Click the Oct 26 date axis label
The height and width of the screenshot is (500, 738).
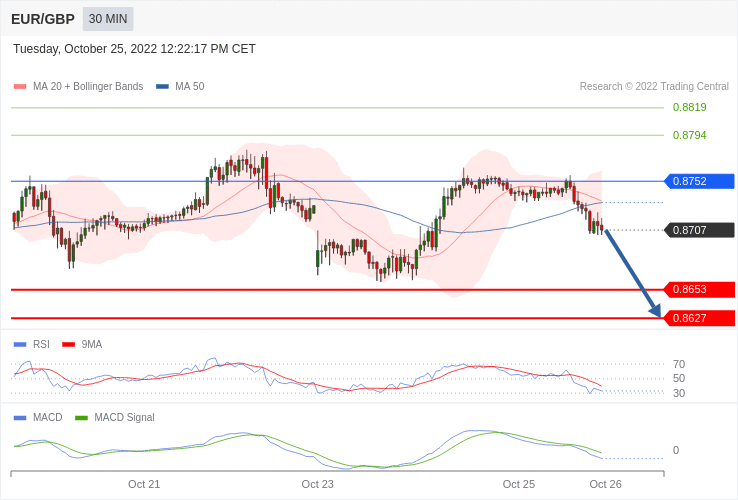[606, 484]
